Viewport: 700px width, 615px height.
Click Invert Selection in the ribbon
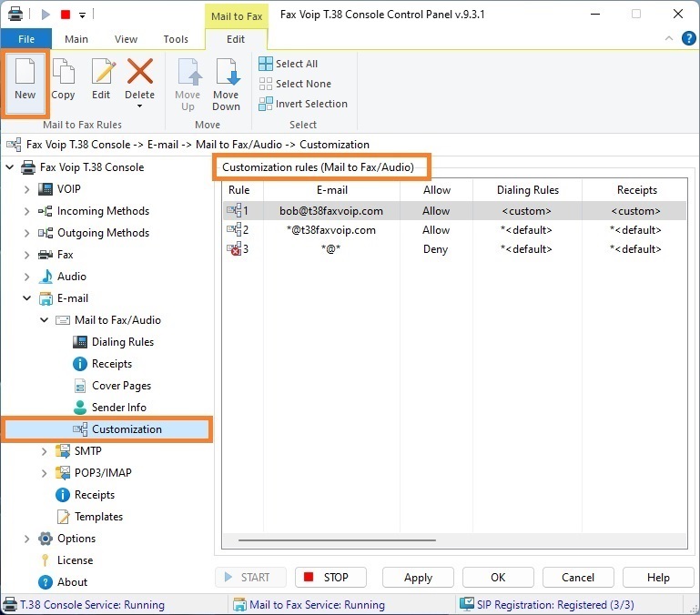[303, 104]
